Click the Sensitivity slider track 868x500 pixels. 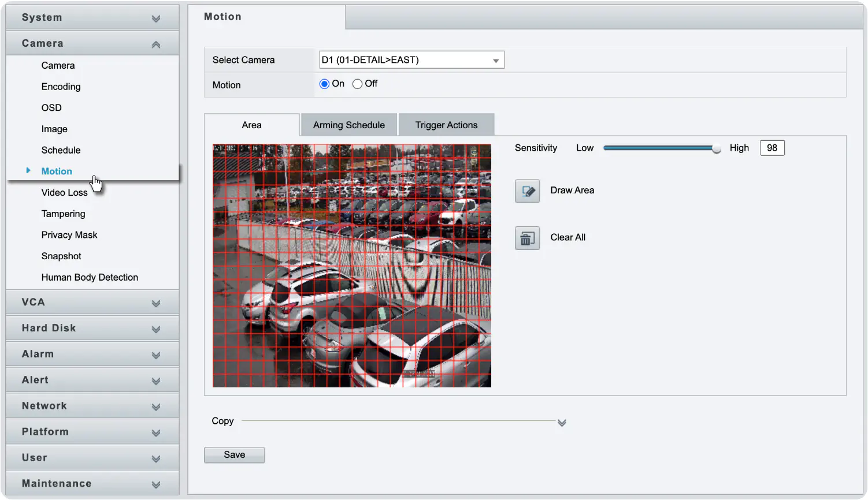pos(660,148)
